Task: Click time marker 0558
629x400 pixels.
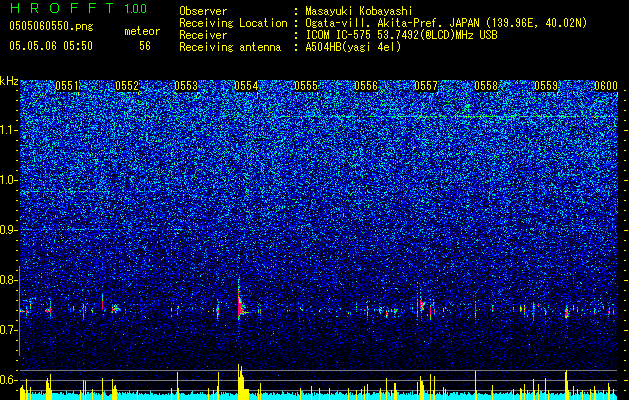Action: click(486, 86)
